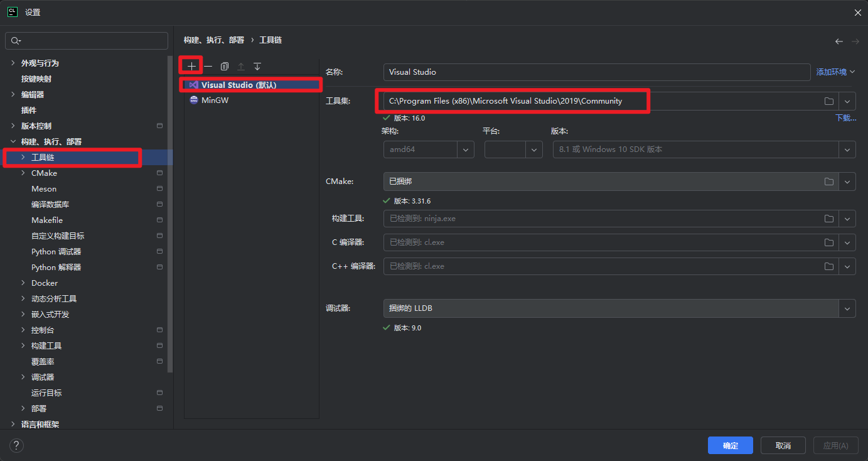Expand 动态分析工具 tree node
Screen dimensions: 868x461
[23, 299]
